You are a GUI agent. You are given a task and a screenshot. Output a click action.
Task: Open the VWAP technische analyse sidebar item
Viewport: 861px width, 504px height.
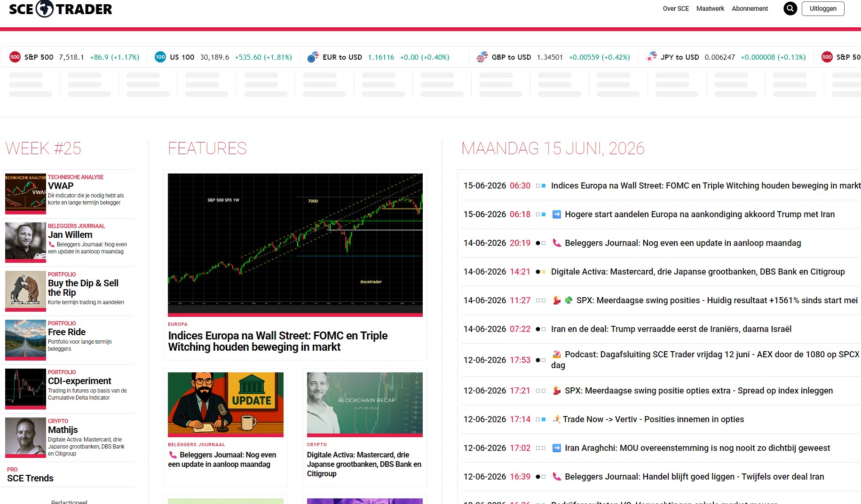[x=61, y=186]
